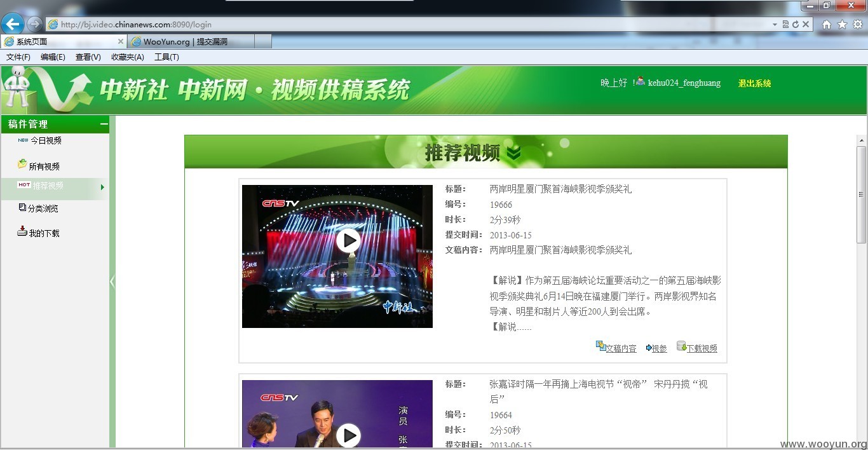The height and width of the screenshot is (450, 868).
Task: Switch to the WooYun.org 提交漏洞 tab
Action: point(191,41)
